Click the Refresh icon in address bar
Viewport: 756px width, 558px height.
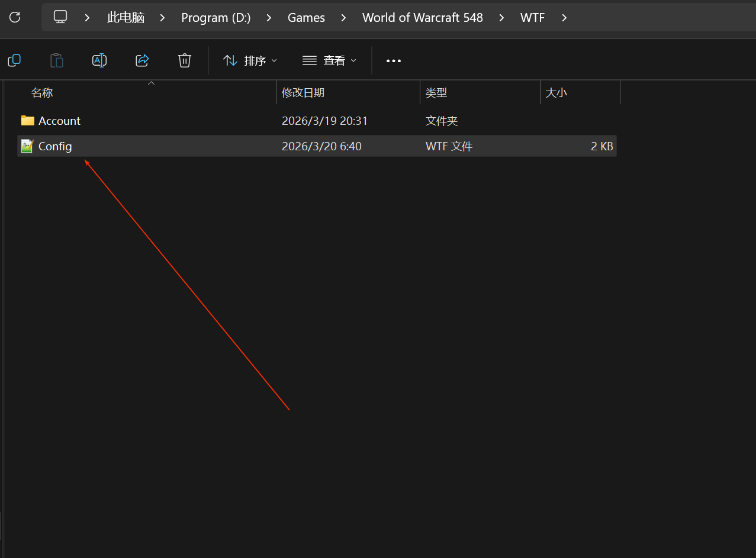(x=15, y=17)
